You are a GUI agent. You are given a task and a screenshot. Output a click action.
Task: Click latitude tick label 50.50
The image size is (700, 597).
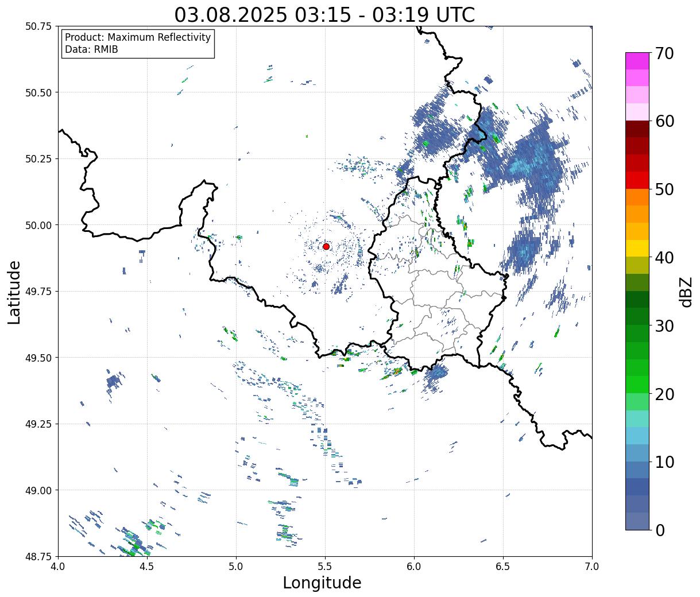point(38,92)
